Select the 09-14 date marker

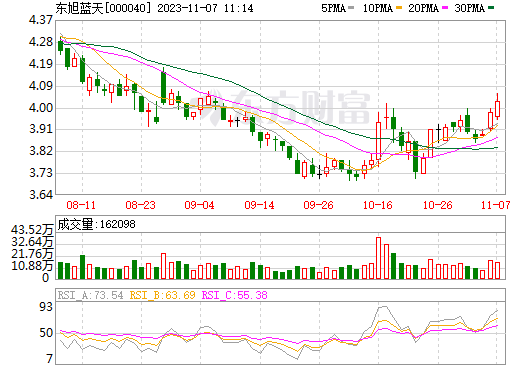(x=259, y=205)
